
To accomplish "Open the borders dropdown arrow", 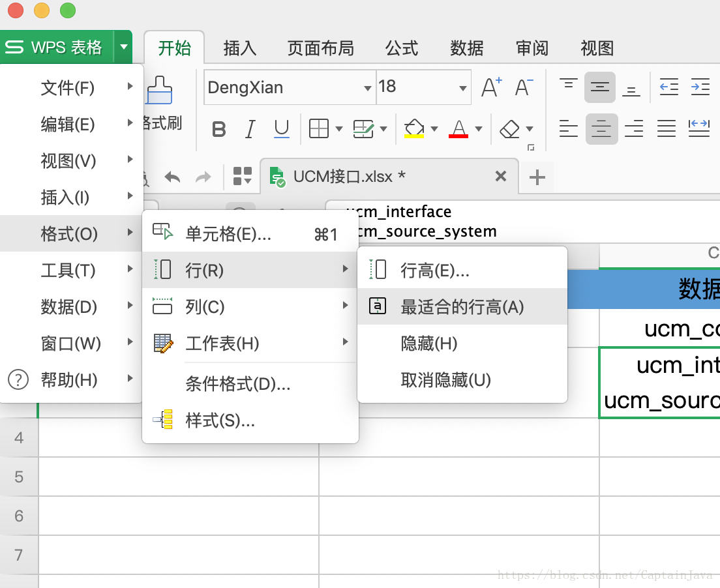I will pyautogui.click(x=339, y=129).
